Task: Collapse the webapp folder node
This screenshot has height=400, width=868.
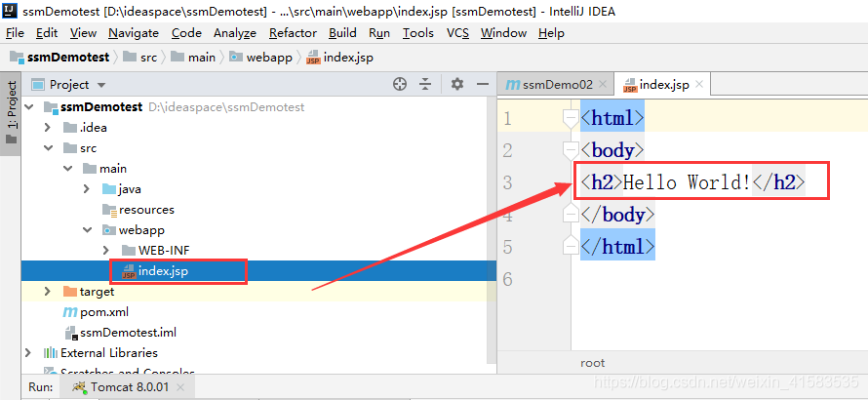Action: click(88, 230)
